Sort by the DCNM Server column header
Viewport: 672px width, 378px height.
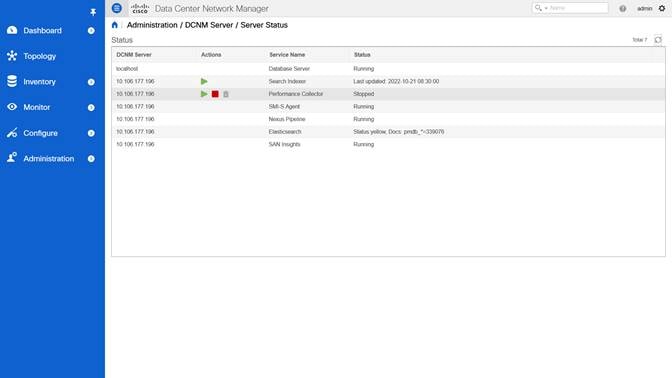click(x=134, y=55)
